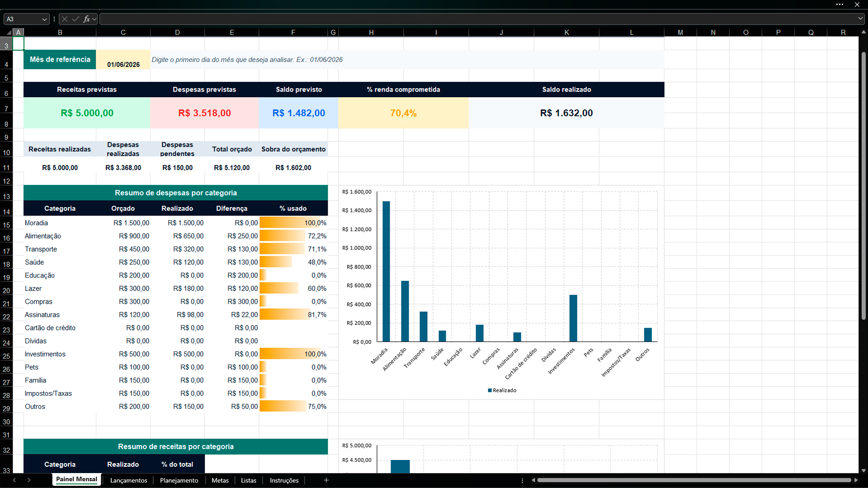
Task: Click Alimentação realizado value R$ 650,00
Action: pyautogui.click(x=177, y=236)
